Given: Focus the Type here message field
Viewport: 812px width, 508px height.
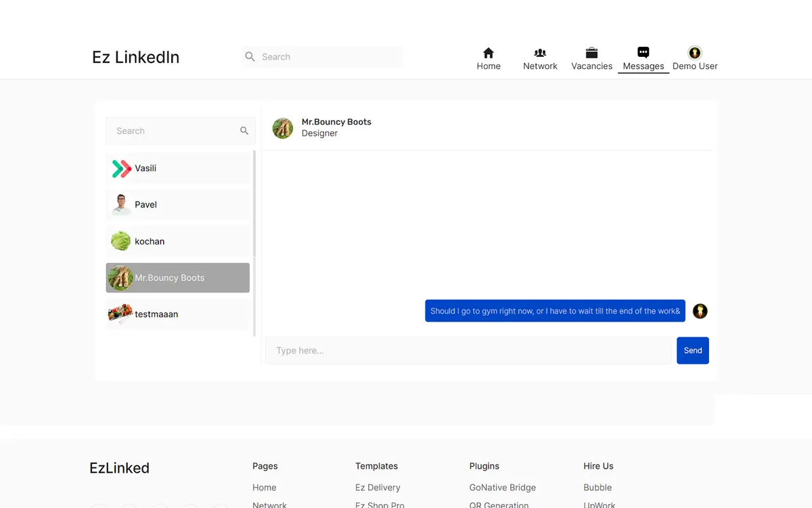Looking at the screenshot, I should tap(468, 350).
